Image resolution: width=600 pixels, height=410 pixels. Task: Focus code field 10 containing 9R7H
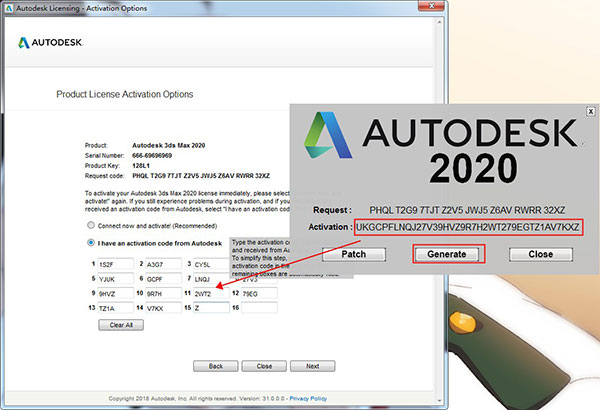pyautogui.click(x=165, y=294)
